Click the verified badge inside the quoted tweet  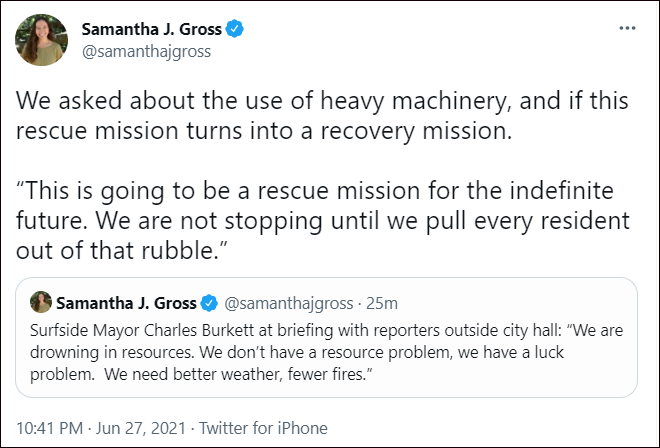211,302
